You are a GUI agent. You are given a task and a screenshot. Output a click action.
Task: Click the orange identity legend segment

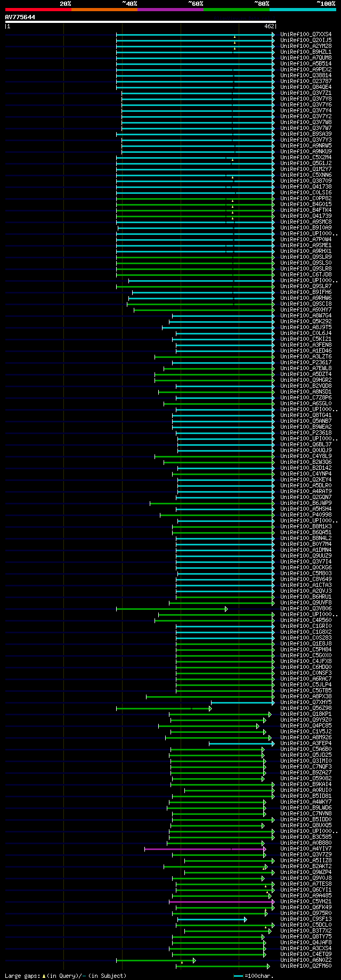point(104,10)
